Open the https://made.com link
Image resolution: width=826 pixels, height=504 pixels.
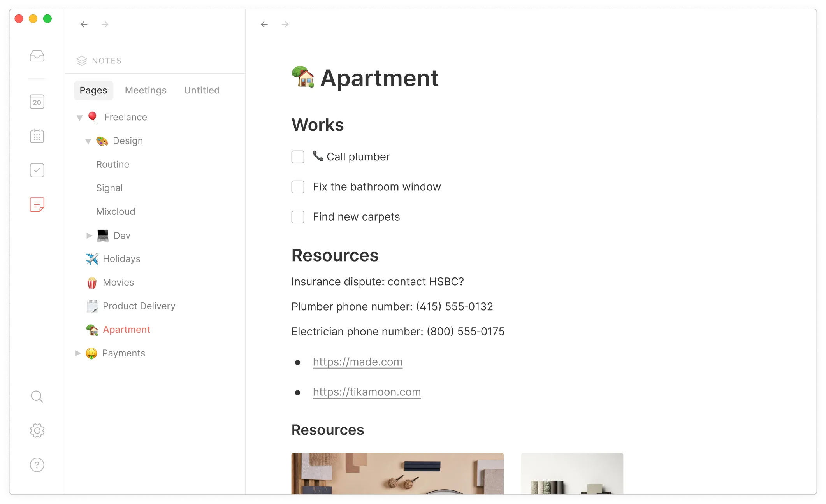[357, 362]
